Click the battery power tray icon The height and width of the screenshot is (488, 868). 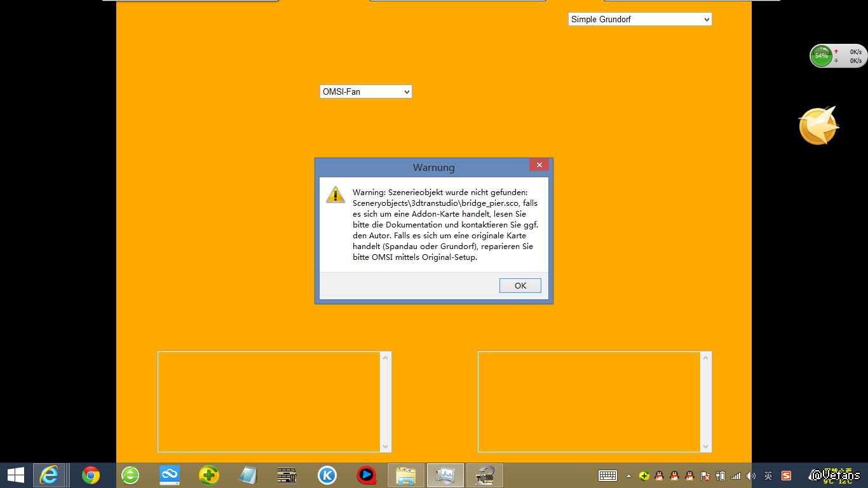[x=721, y=476]
